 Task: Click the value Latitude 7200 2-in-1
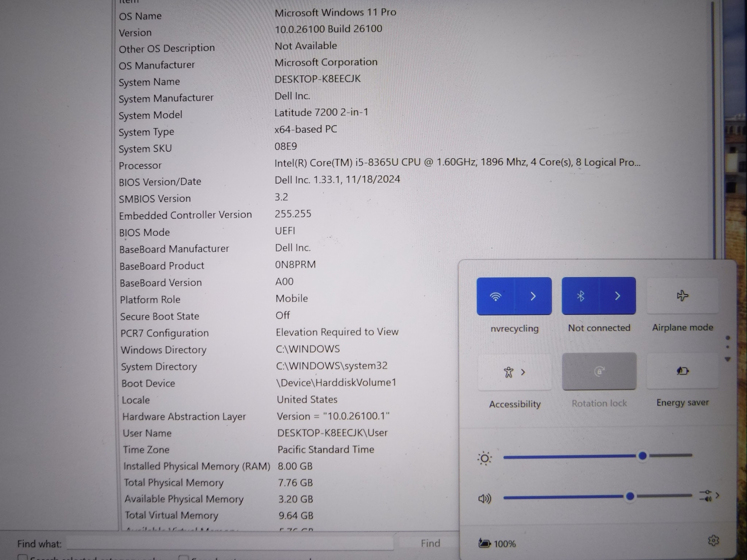321,112
